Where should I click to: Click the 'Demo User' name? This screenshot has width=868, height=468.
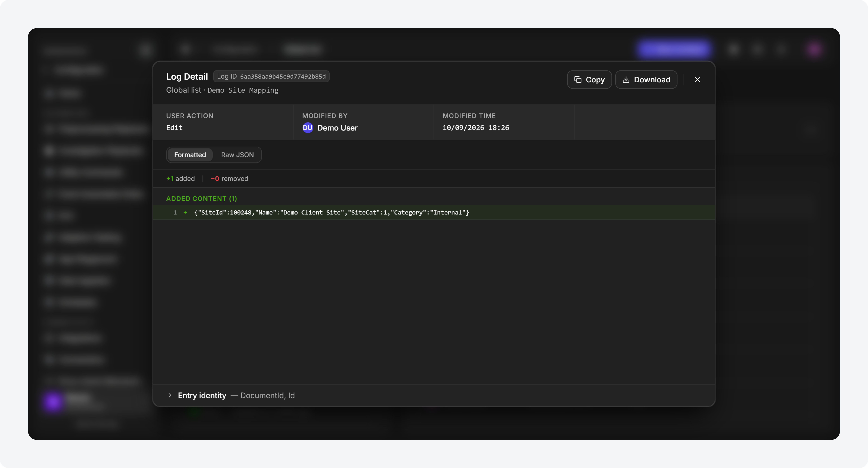click(x=337, y=128)
